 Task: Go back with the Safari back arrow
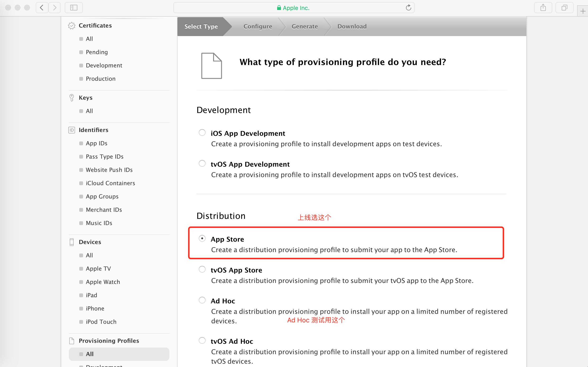coord(42,8)
